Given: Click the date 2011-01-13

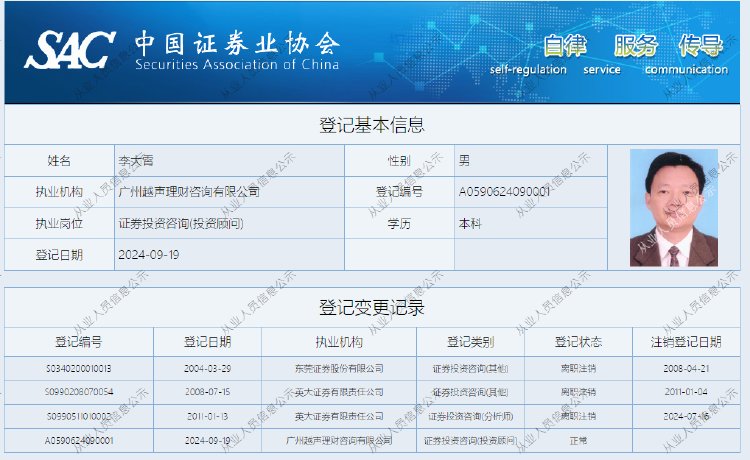Looking at the screenshot, I should coord(208,416).
